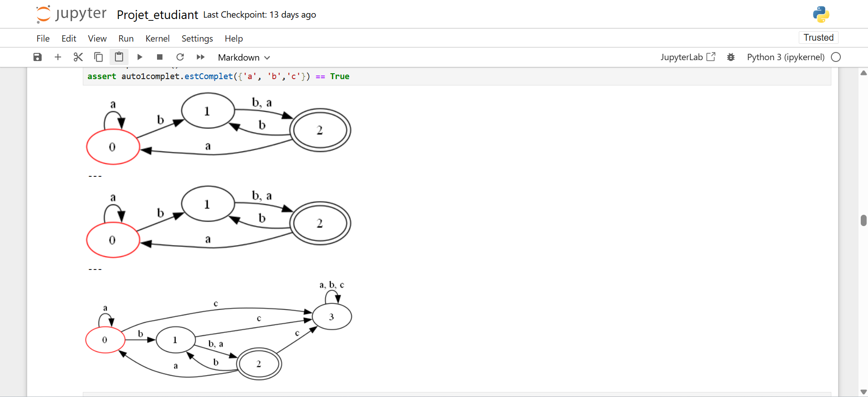The height and width of the screenshot is (397, 868).
Task: Copy the selected cell
Action: [98, 57]
